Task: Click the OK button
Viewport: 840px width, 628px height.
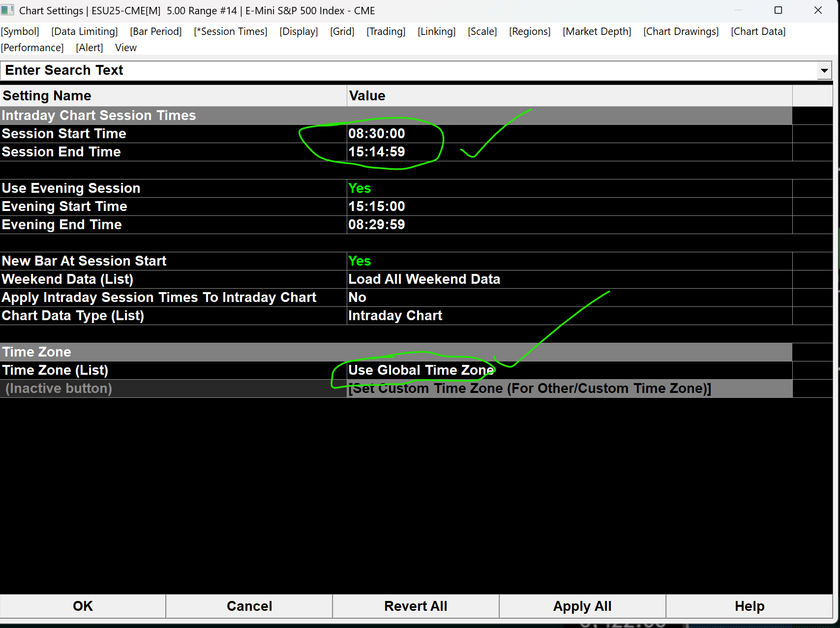Action: 83,606
